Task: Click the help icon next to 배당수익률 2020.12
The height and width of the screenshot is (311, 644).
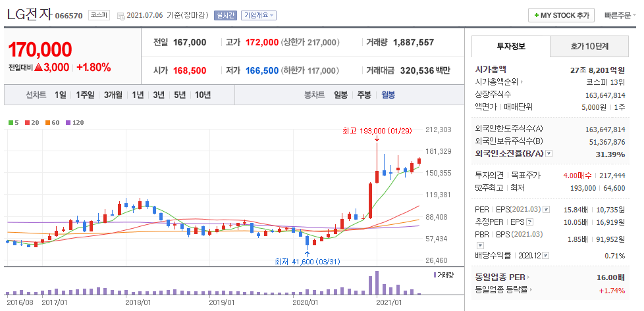Action: [x=545, y=256]
